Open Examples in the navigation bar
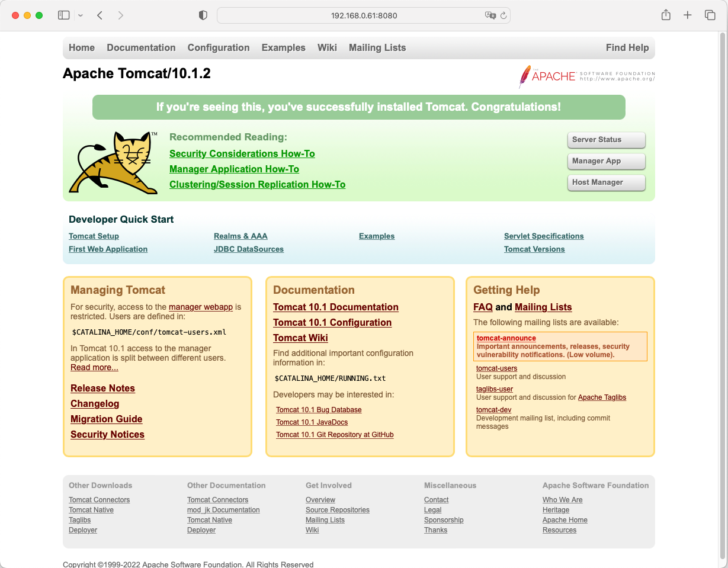Screen dimensions: 728x568 (x=284, y=47)
